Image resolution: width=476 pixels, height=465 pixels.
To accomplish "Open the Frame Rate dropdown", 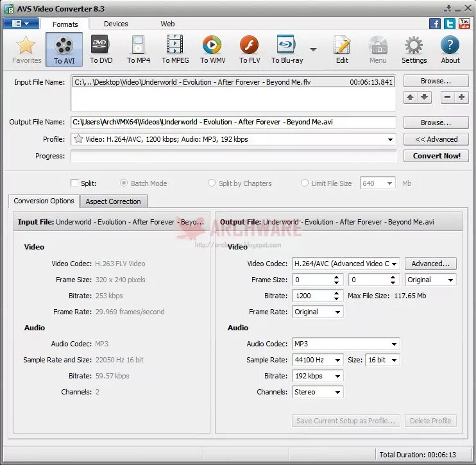I will point(318,312).
